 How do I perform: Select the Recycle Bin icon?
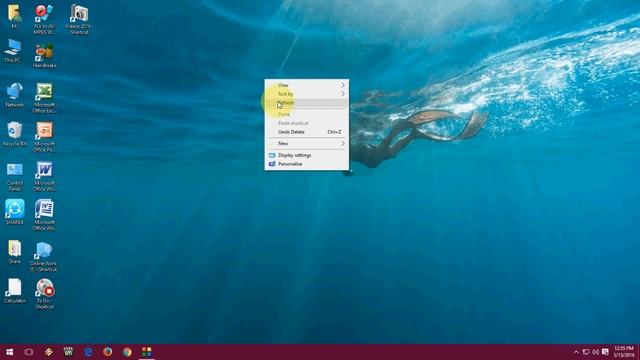point(15,134)
